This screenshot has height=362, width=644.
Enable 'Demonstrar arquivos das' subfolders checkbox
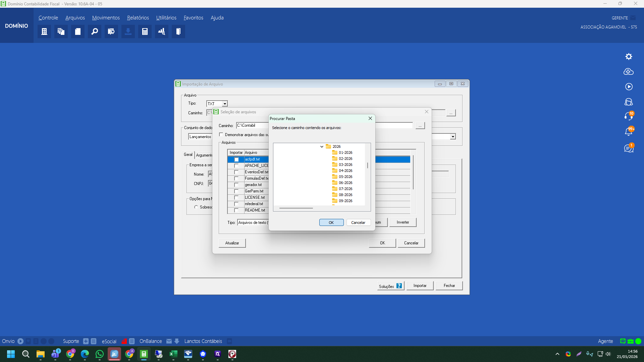(x=221, y=135)
